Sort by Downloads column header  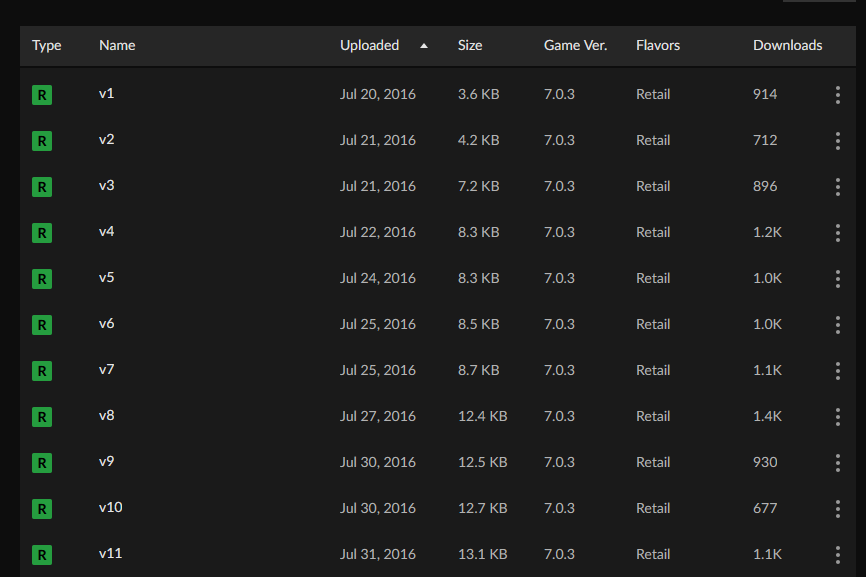[788, 45]
